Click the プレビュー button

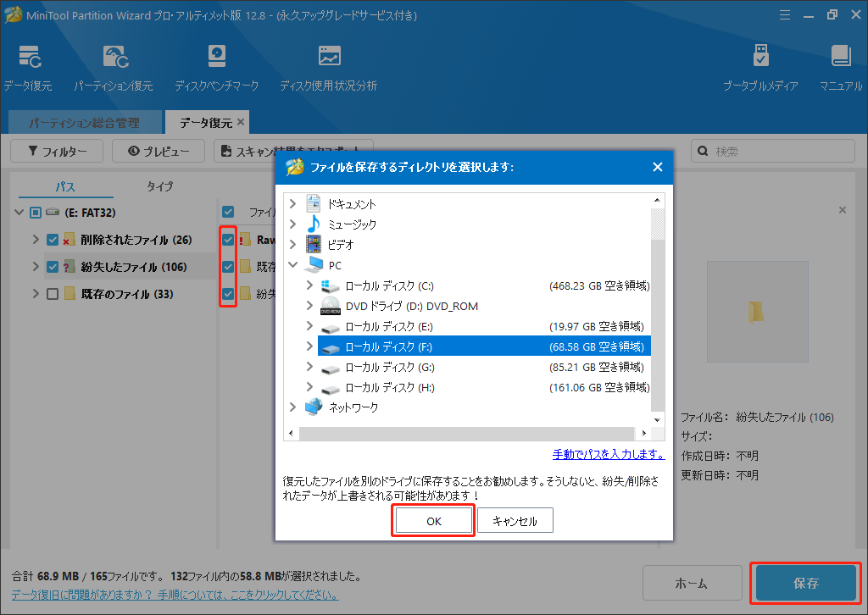coord(159,151)
